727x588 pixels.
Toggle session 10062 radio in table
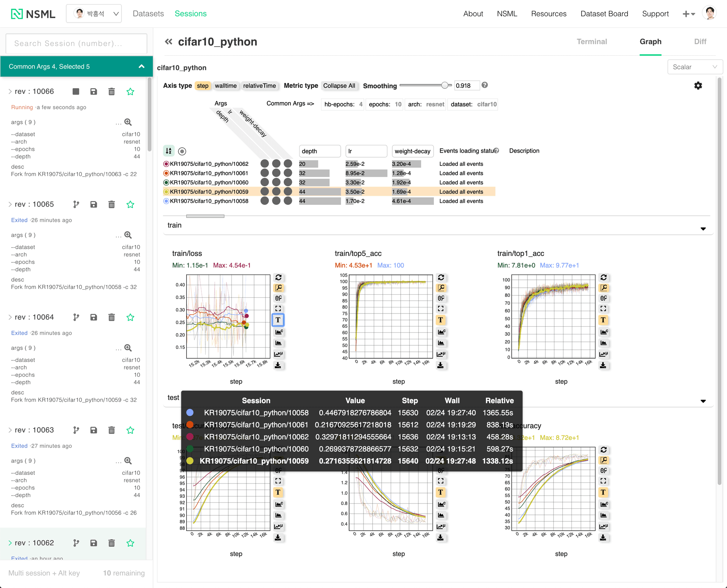point(166,164)
